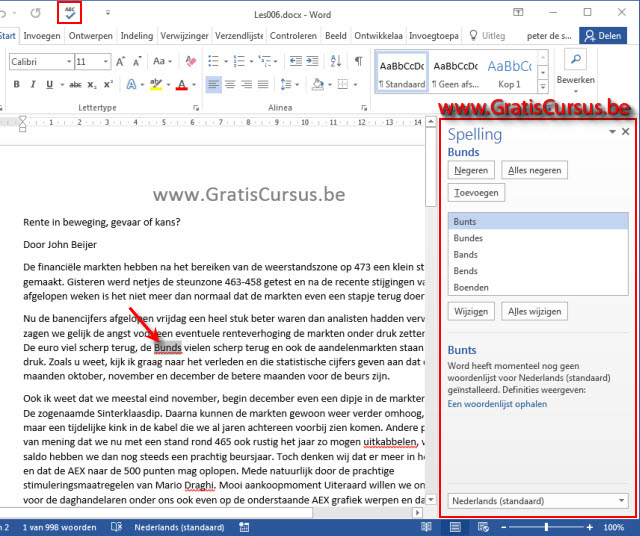Open the Change Case (Aa) menu
640x536 pixels.
click(162, 62)
